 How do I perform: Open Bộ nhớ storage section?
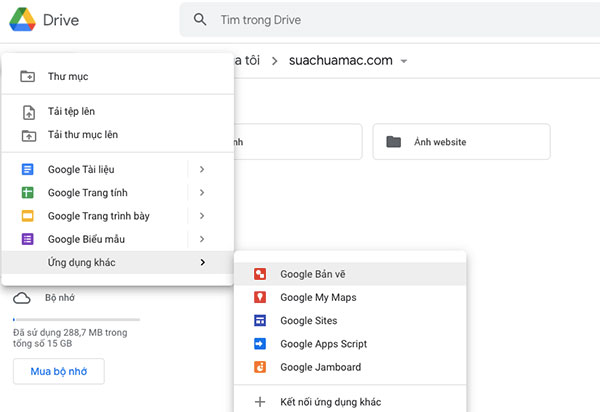(60, 298)
